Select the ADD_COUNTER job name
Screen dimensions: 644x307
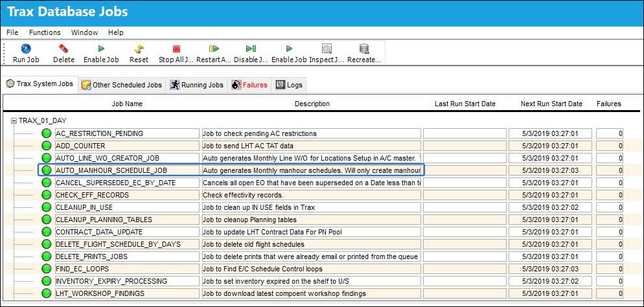point(127,146)
